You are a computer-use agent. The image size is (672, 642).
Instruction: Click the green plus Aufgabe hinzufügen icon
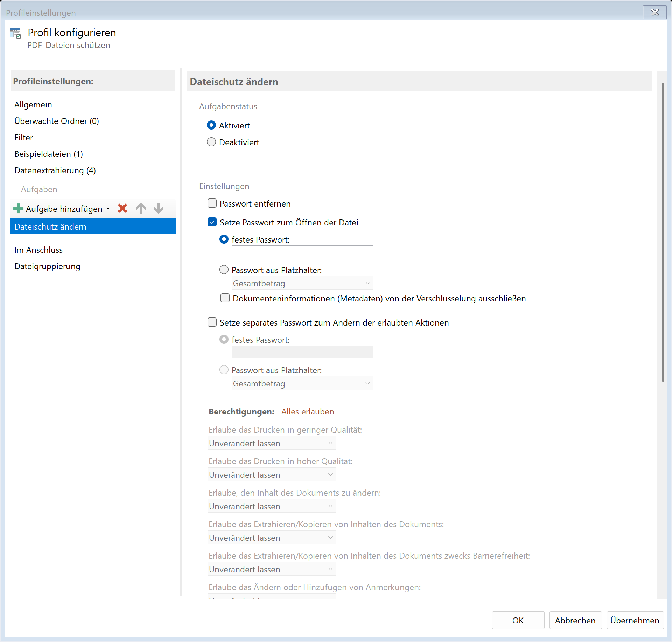pos(18,209)
